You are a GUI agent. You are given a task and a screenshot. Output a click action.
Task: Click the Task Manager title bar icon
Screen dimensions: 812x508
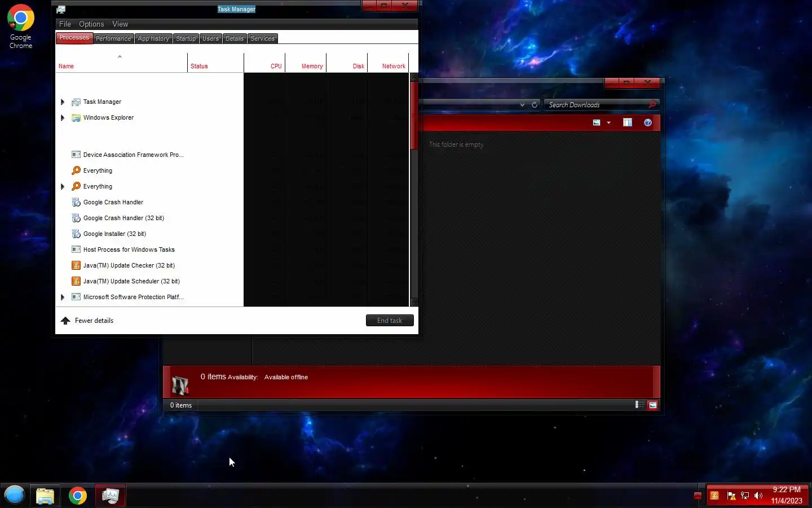click(61, 9)
